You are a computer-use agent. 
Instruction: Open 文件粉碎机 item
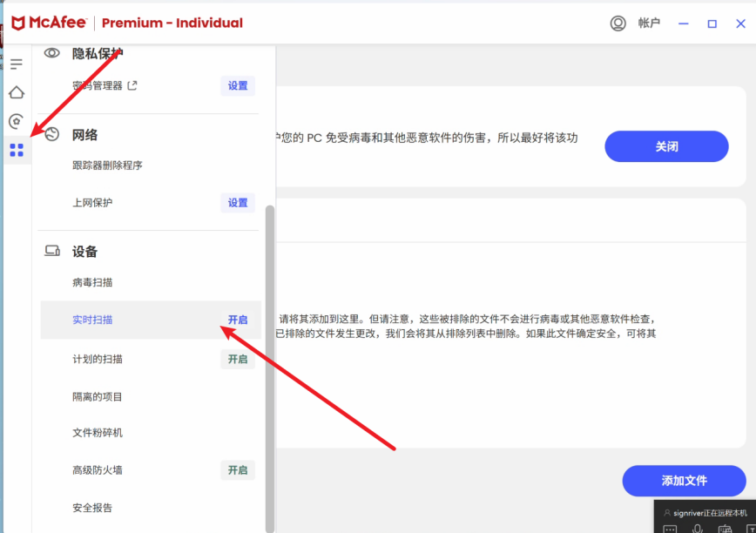(98, 433)
